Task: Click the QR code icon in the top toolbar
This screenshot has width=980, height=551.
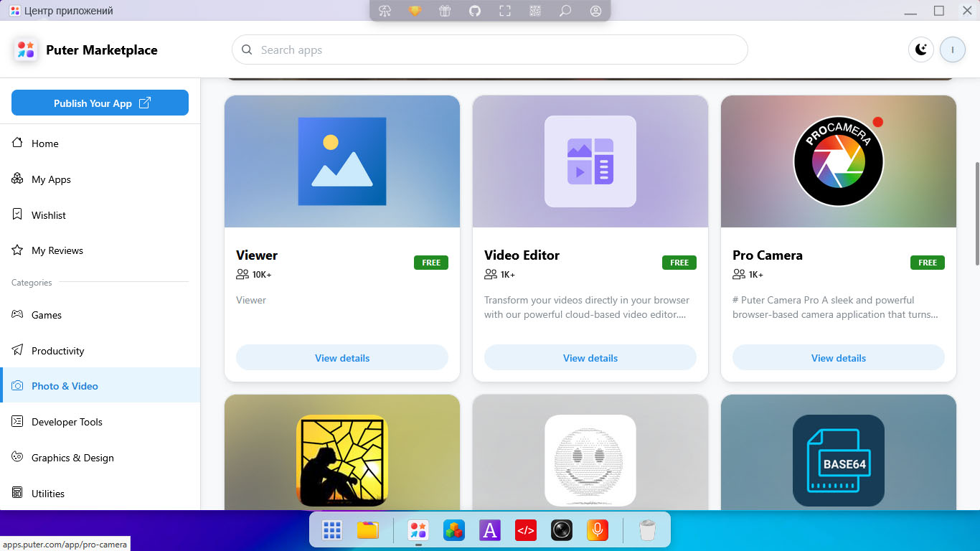Action: click(x=535, y=11)
